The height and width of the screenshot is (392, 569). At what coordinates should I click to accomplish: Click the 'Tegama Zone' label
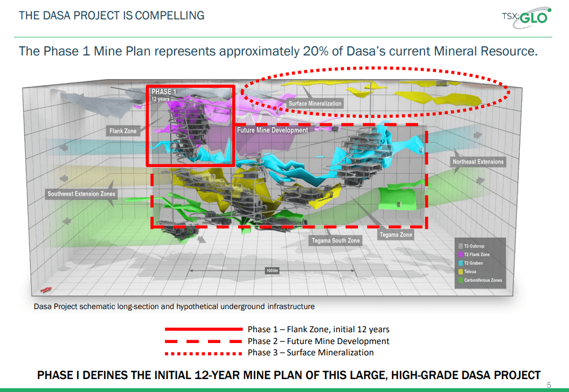coord(396,235)
